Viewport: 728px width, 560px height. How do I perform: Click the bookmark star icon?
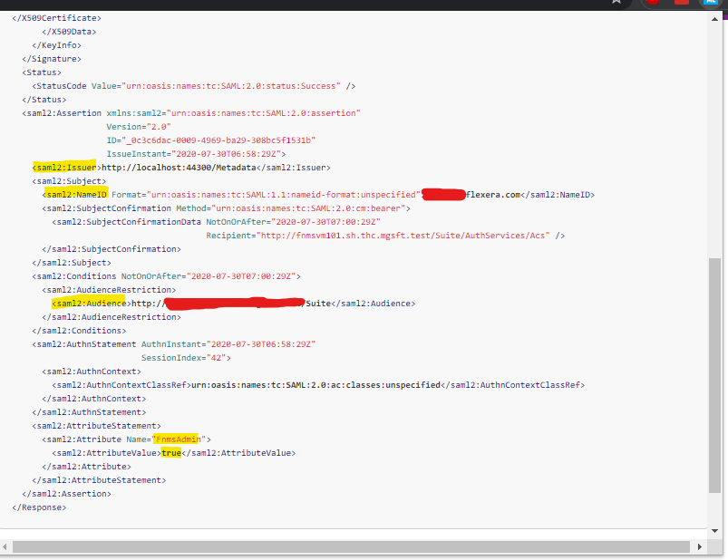[x=616, y=3]
